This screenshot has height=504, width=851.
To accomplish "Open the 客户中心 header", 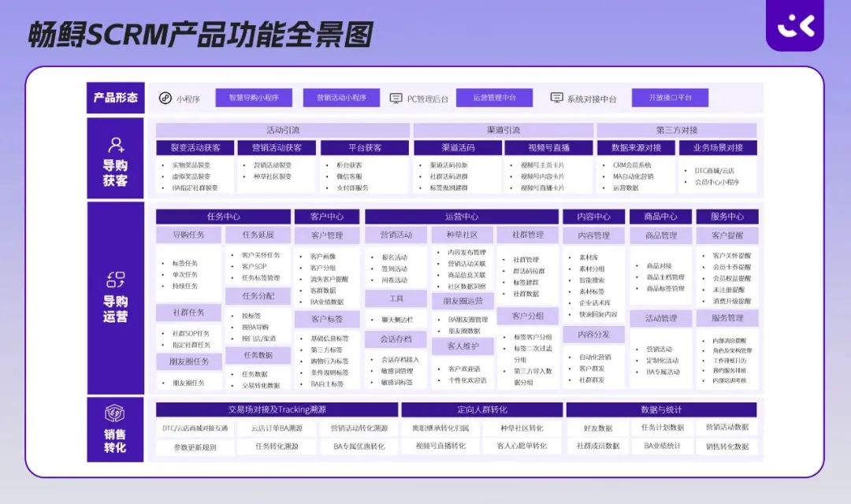I will pos(327,217).
